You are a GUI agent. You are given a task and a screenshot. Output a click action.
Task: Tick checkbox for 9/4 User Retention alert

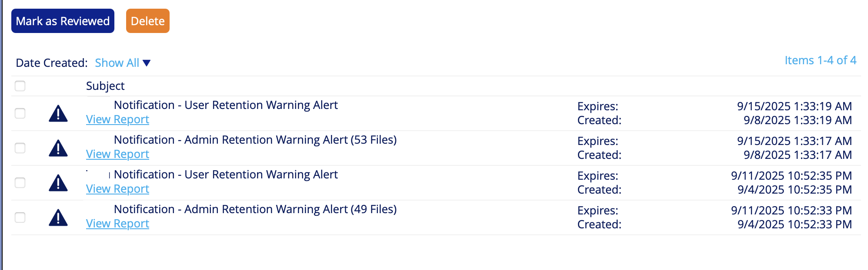pyautogui.click(x=20, y=183)
